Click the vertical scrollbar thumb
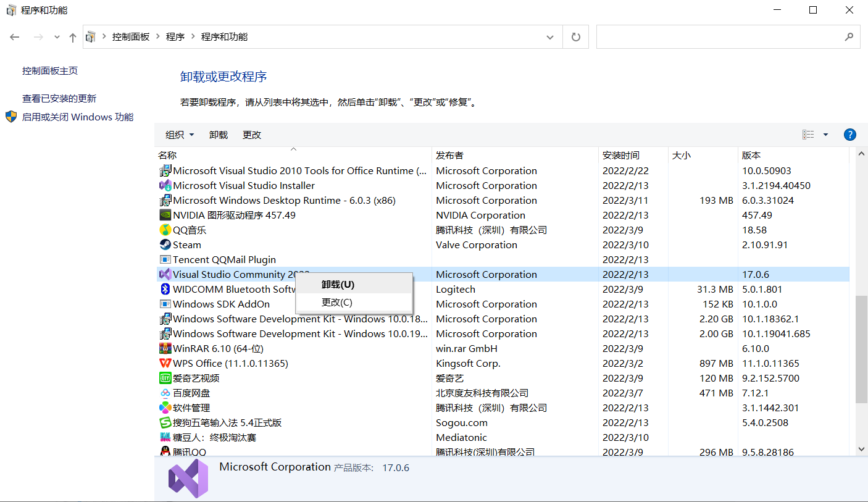Screen dimensions: 868x502 click(862, 349)
